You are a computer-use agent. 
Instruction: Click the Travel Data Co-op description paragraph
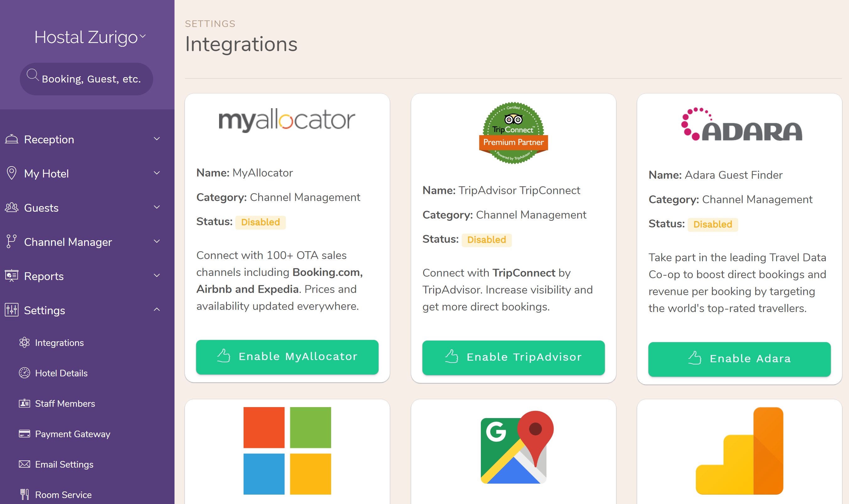point(737,283)
